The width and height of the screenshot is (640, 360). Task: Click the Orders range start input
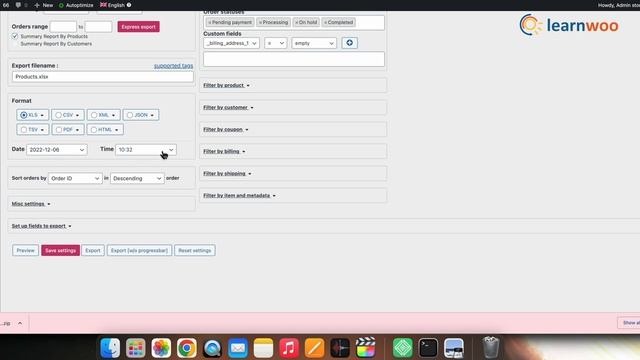63,27
